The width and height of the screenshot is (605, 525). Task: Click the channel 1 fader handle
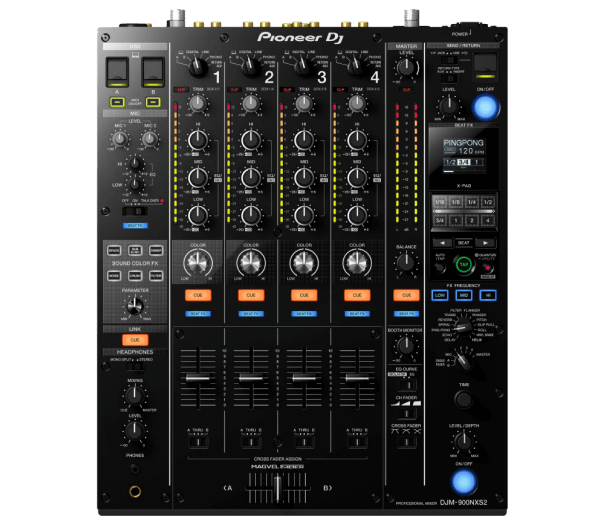[x=198, y=378]
